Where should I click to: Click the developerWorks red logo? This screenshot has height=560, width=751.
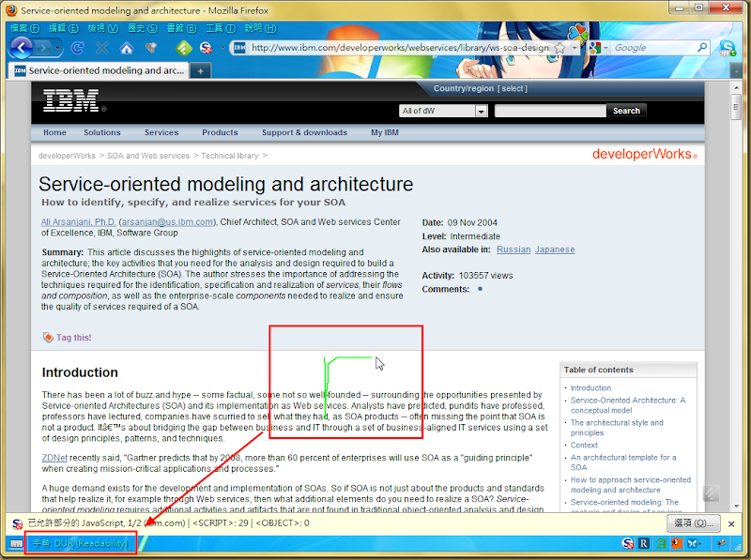pos(644,154)
